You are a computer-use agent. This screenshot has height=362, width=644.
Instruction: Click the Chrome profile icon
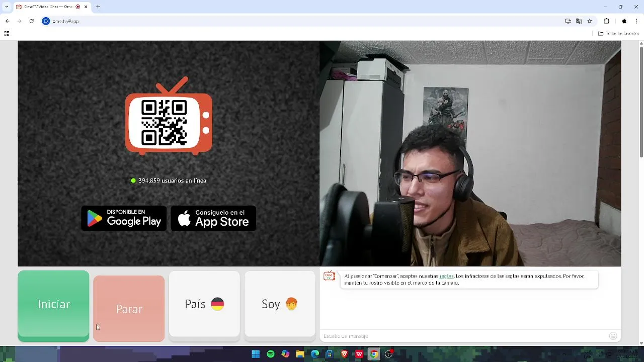(624, 21)
